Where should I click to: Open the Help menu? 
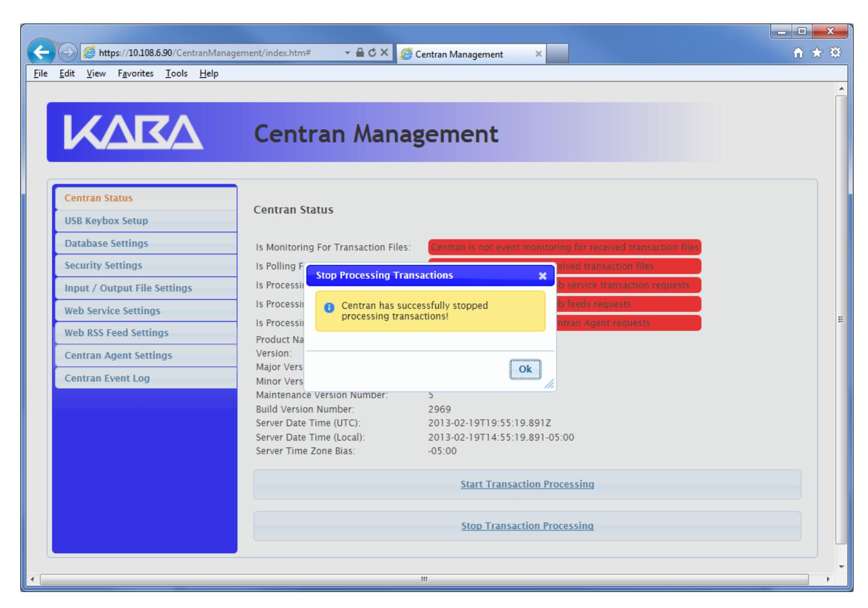pyautogui.click(x=208, y=74)
